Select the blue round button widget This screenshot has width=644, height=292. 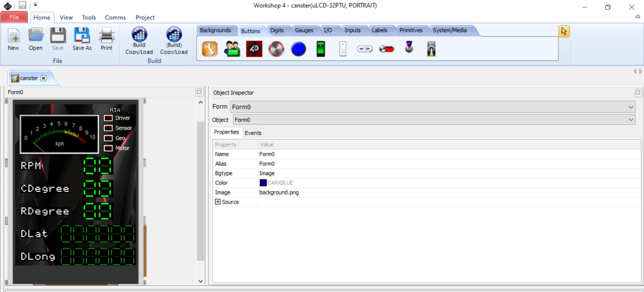(x=299, y=49)
